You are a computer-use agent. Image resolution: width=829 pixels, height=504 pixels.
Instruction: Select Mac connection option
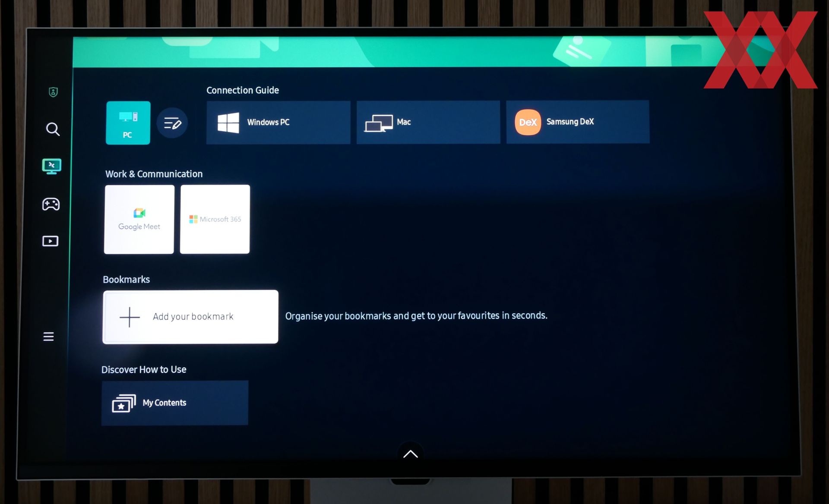tap(427, 122)
